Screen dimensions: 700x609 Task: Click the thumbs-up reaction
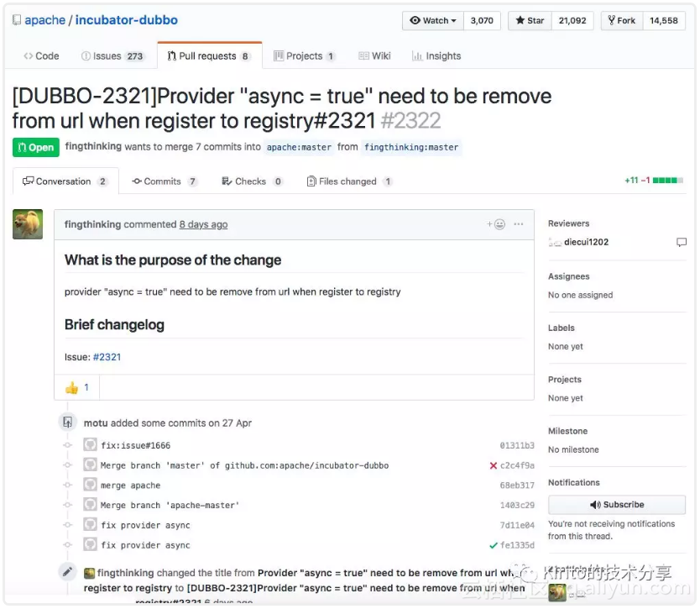coord(76,387)
